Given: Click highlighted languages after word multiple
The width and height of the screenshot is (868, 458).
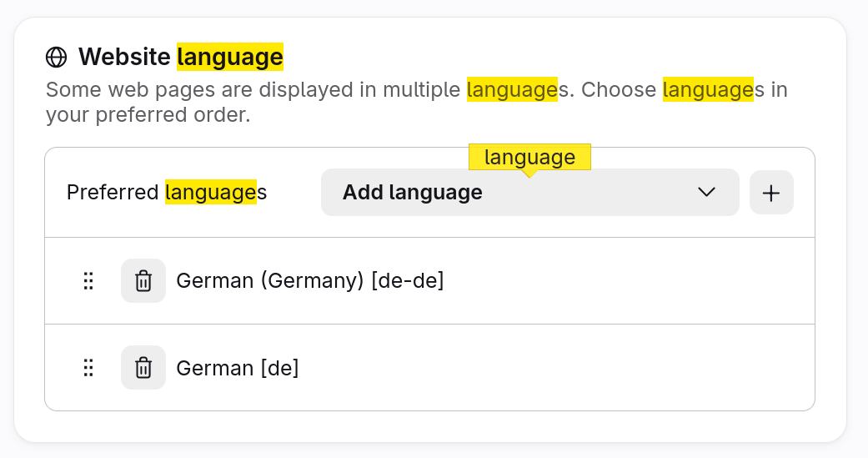Looking at the screenshot, I should (512, 90).
